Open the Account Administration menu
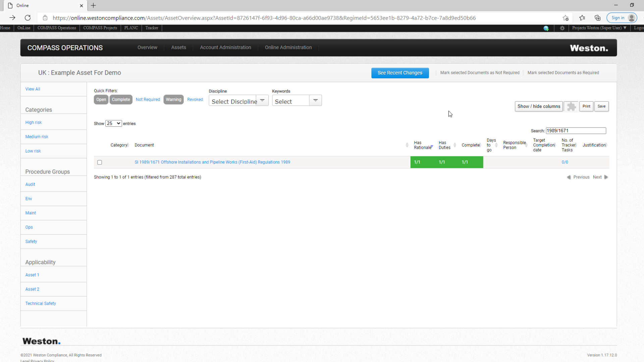Image resolution: width=644 pixels, height=362 pixels. coord(225,48)
